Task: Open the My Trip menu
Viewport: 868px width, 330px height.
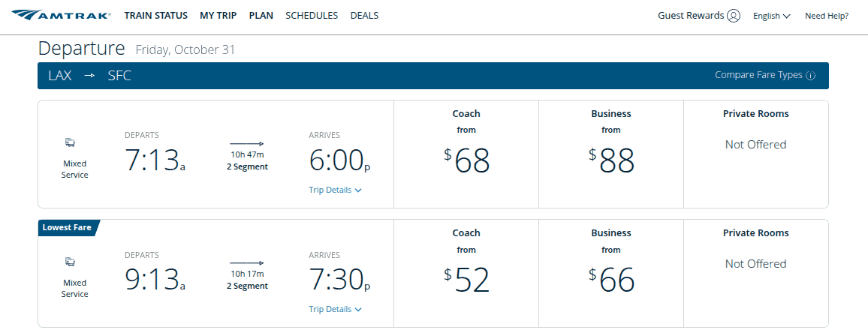Action: coord(218,16)
